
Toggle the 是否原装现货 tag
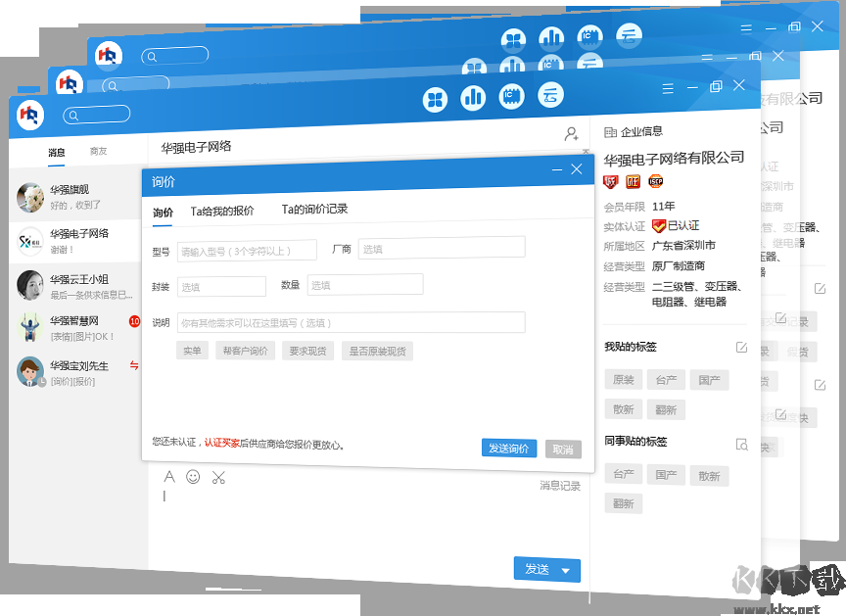click(377, 352)
